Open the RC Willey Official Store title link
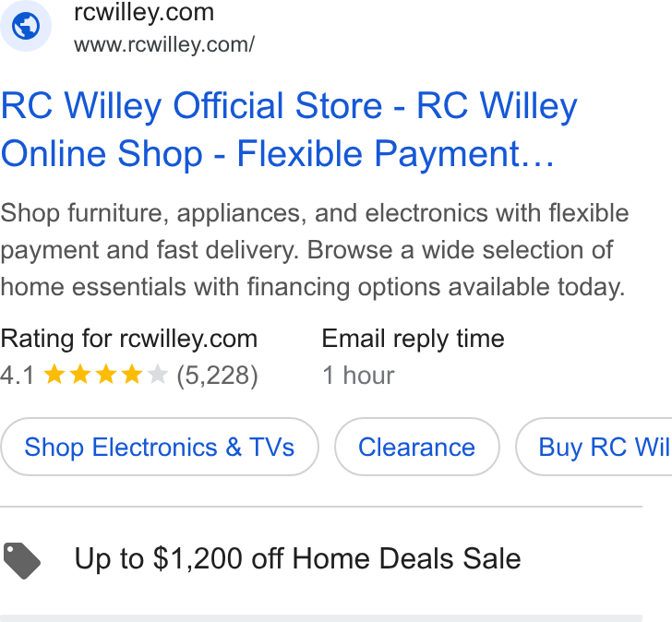Screen dimensions: 672x622 pyautogui.click(x=289, y=129)
